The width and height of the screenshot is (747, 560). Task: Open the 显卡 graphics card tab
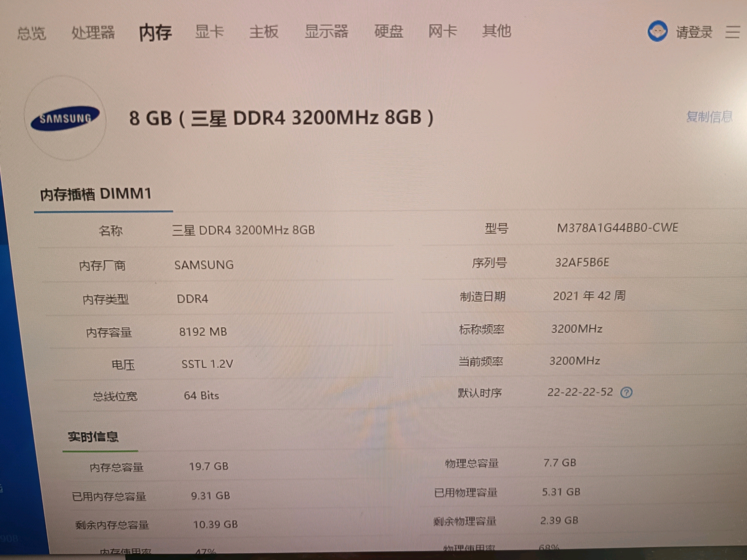(x=209, y=32)
